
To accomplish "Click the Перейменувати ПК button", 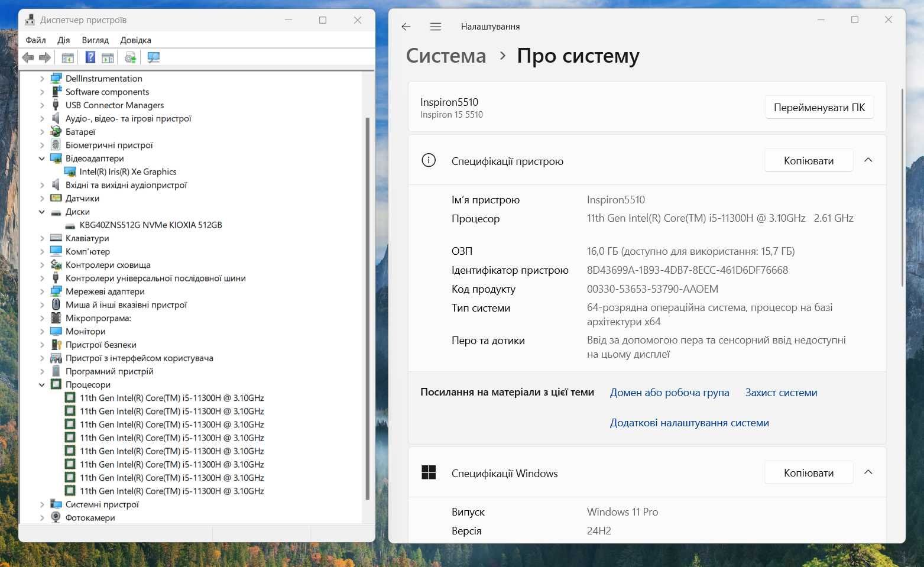I will point(819,108).
